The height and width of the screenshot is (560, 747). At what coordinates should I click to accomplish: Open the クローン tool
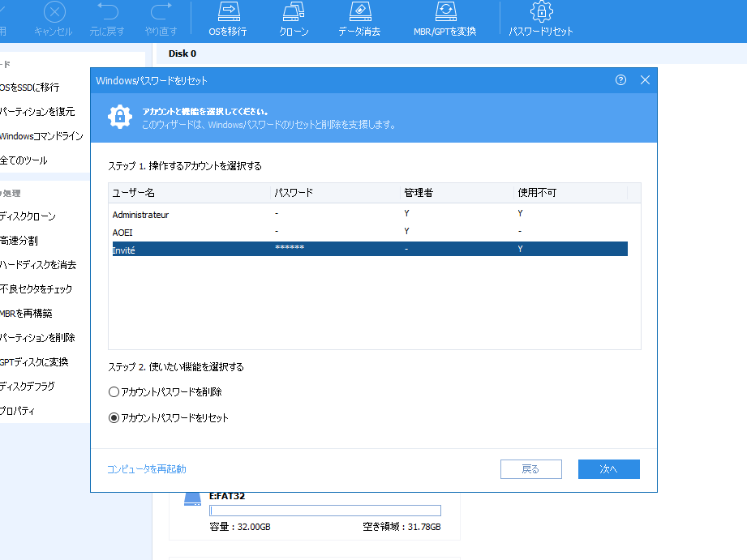click(x=294, y=12)
